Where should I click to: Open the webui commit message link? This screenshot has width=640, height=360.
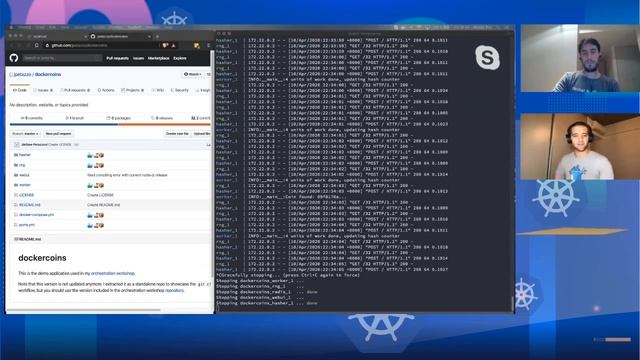(127, 175)
